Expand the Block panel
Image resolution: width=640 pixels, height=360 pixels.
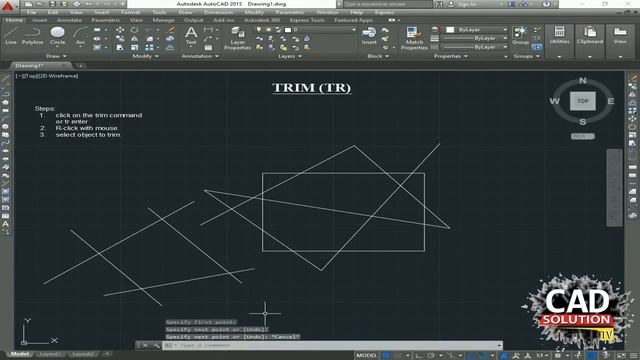coord(378,56)
